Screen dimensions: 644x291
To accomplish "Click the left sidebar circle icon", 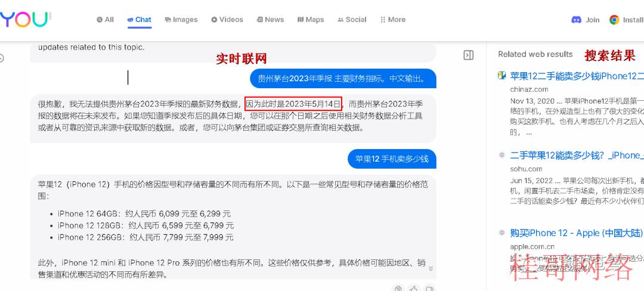I will coord(1,58).
